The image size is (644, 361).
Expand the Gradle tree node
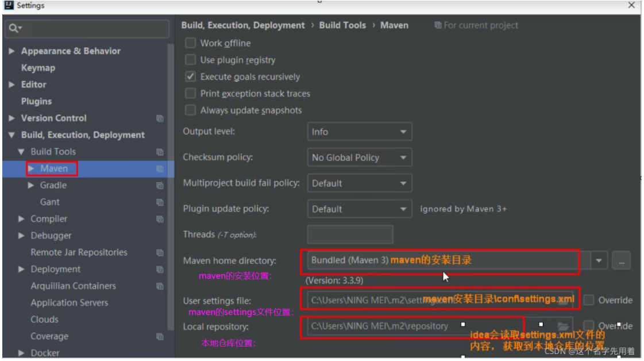pos(30,185)
